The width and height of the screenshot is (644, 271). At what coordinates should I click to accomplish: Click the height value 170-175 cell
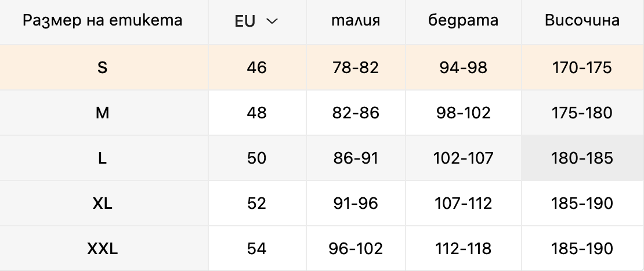point(583,67)
